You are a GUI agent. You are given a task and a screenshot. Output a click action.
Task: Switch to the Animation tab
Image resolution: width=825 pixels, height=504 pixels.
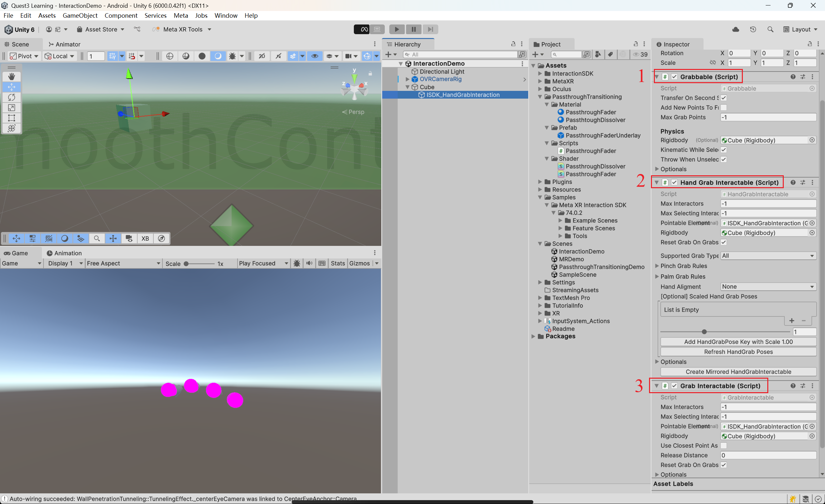[x=64, y=253]
